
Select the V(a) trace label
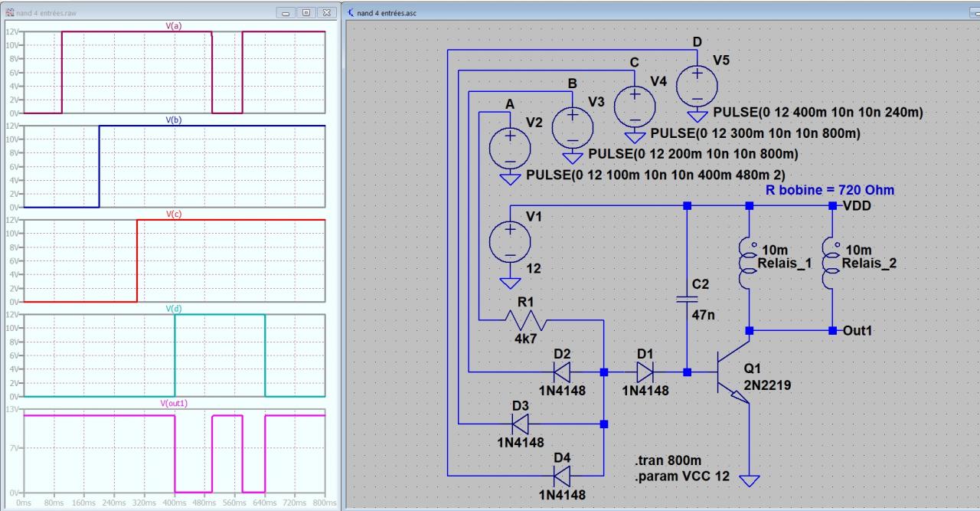tap(174, 25)
